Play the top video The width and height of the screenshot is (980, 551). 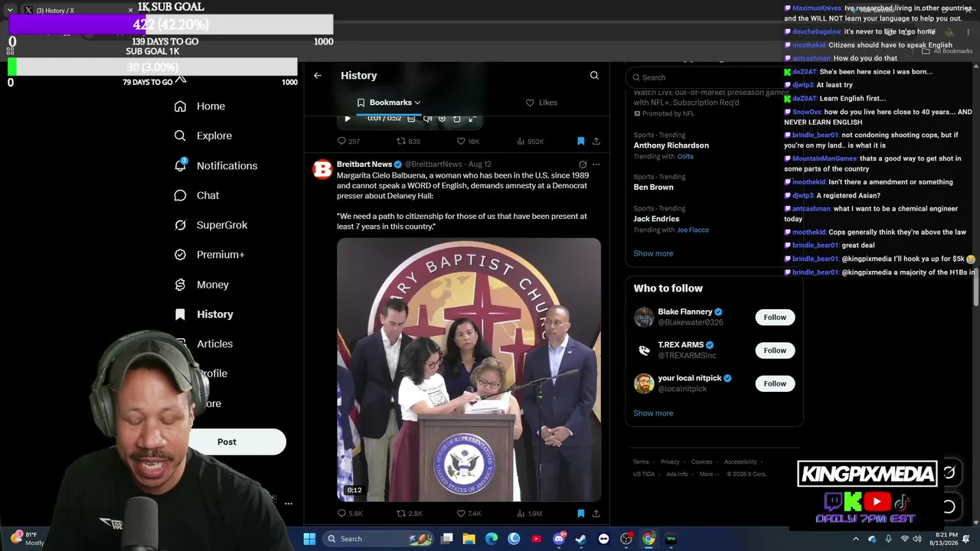click(348, 119)
